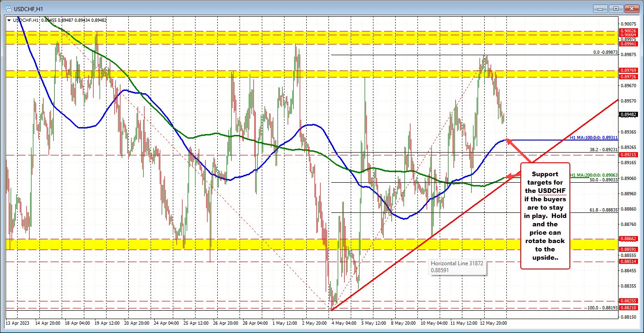Click the Horizontal Line 31872 tooltip
This screenshot has width=644, height=333.
tap(457, 266)
